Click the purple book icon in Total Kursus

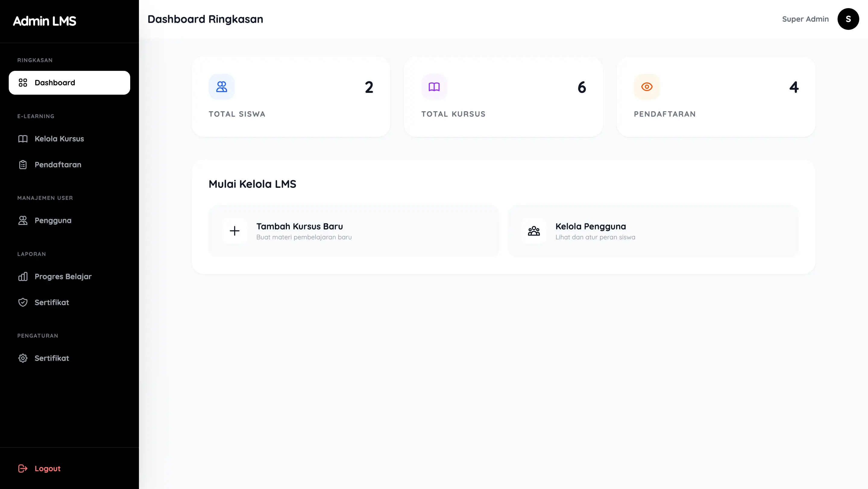[x=434, y=87]
